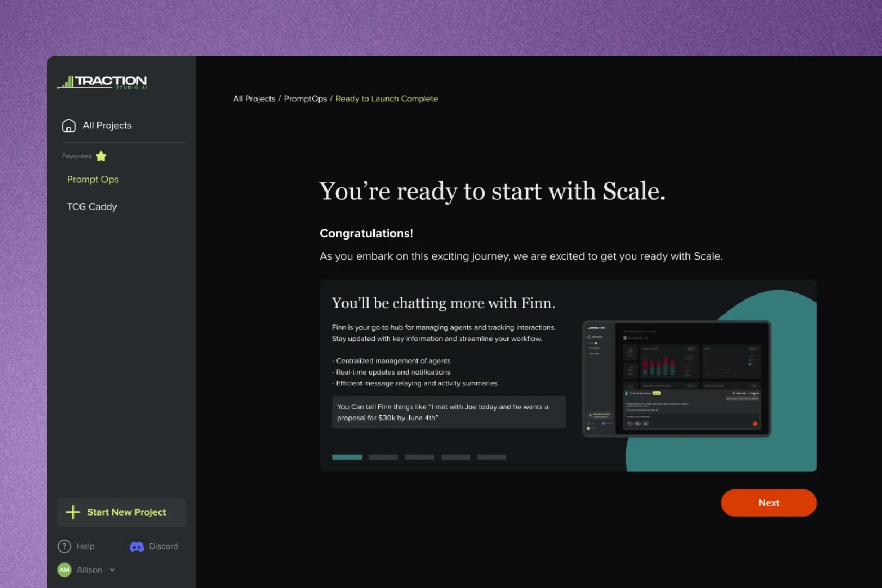
Task: Click the Next button
Action: (769, 503)
